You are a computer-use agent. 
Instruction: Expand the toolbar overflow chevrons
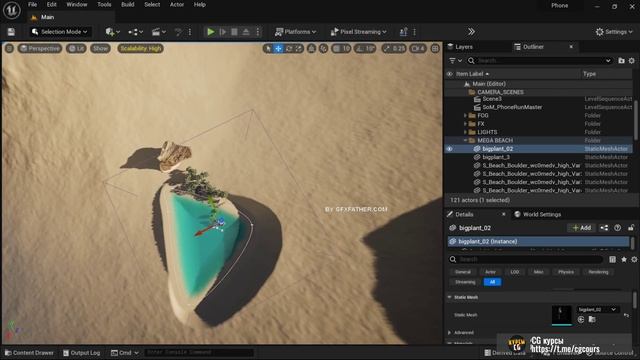(471, 32)
